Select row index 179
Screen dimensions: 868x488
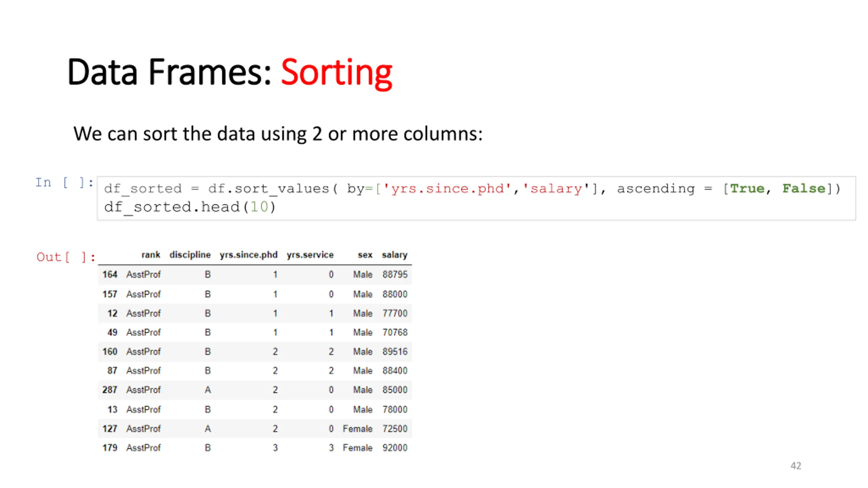tap(110, 448)
